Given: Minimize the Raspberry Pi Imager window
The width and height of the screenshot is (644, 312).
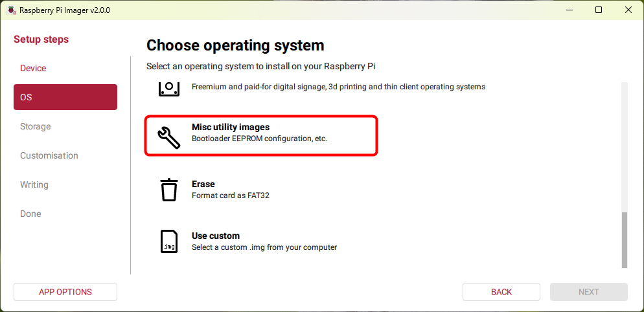Looking at the screenshot, I should point(569,10).
